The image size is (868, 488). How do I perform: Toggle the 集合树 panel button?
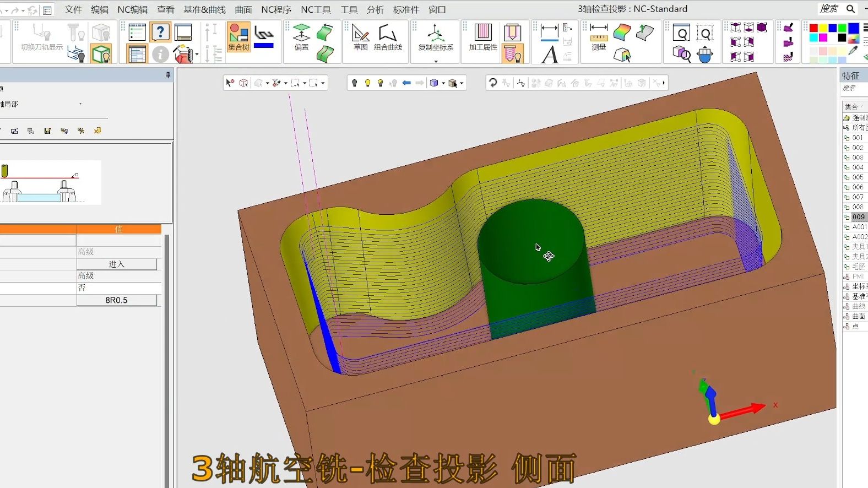(x=238, y=37)
